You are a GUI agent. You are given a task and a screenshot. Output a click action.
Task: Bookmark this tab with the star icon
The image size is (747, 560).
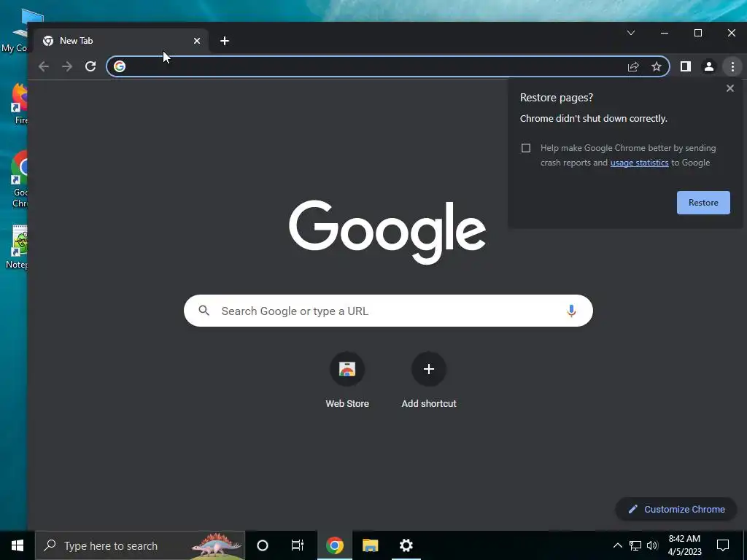tap(657, 66)
